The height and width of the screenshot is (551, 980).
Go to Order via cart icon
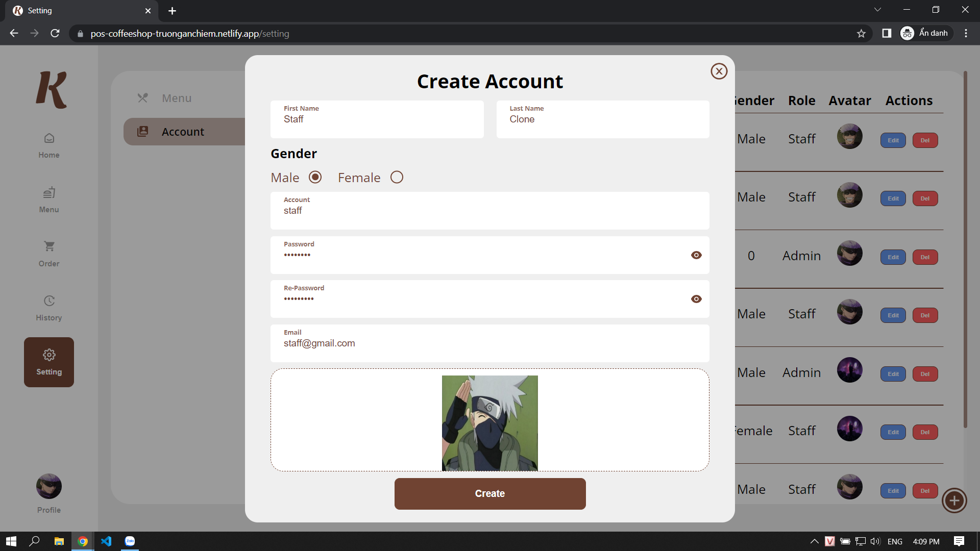pyautogui.click(x=49, y=246)
